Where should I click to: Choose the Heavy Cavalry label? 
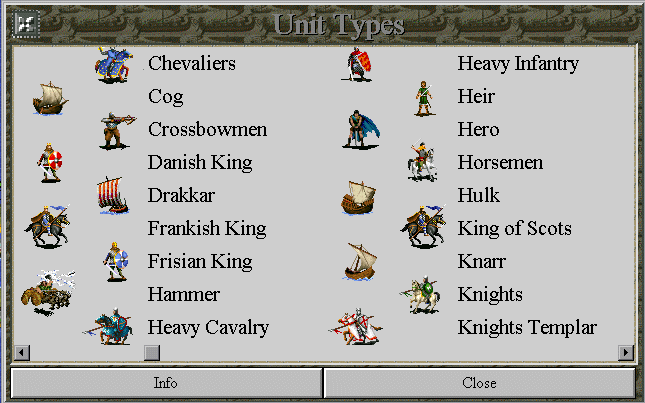[208, 328]
